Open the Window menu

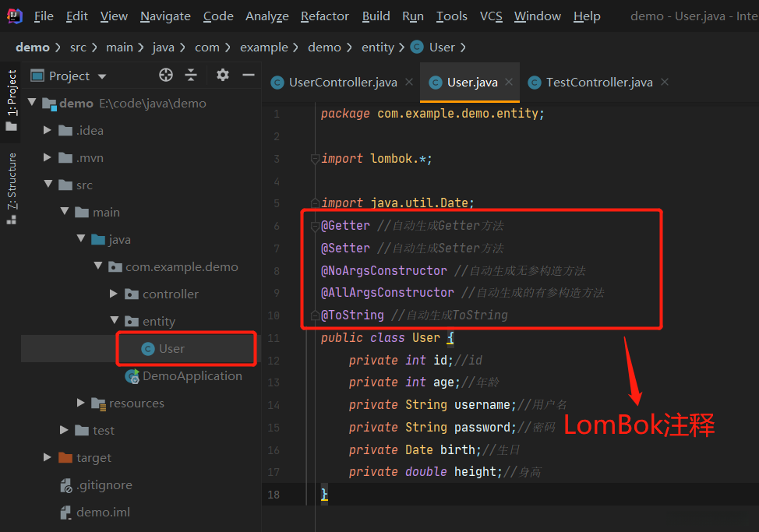[538, 16]
